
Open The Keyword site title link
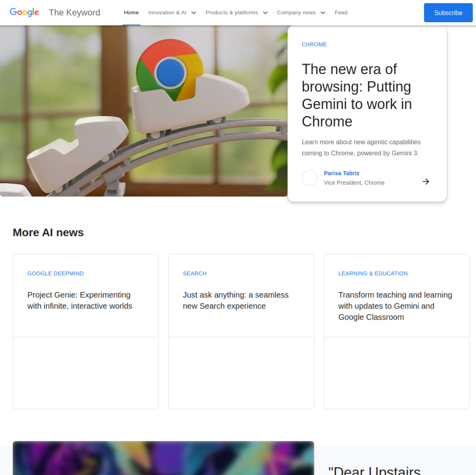tap(74, 13)
